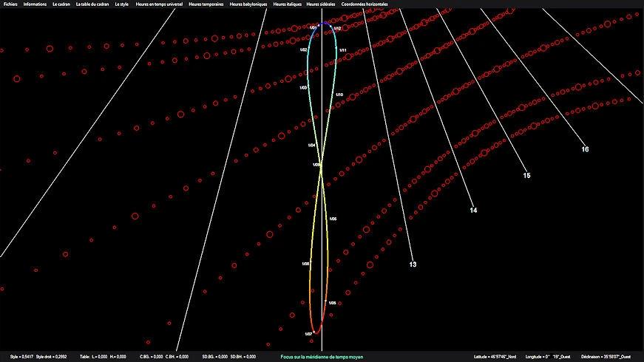Click the 1/10 date marker on analemma
The image size is (644, 362).
(x=339, y=95)
